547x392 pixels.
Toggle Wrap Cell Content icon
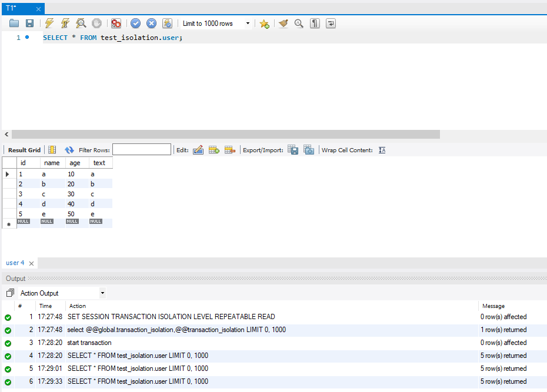coord(382,150)
